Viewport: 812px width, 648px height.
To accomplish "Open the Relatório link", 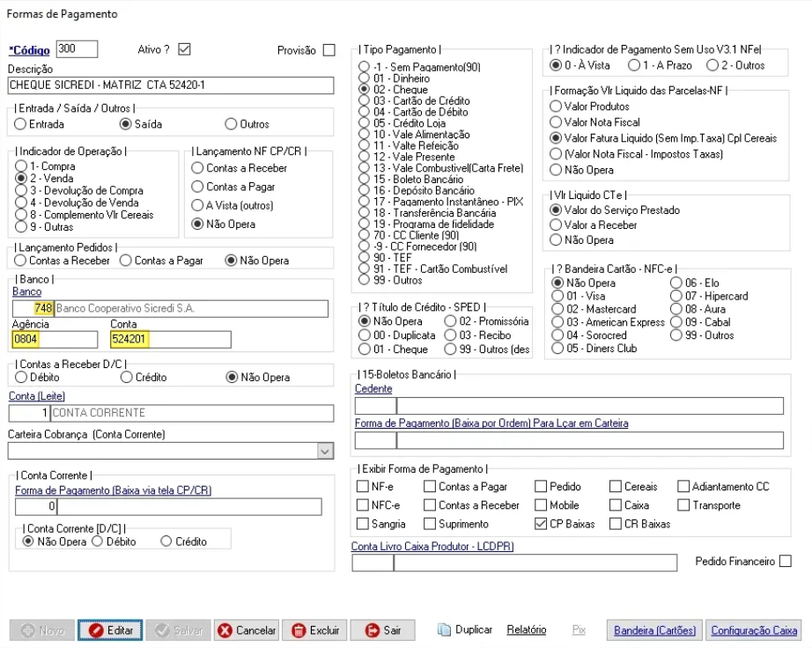I will pos(526,630).
